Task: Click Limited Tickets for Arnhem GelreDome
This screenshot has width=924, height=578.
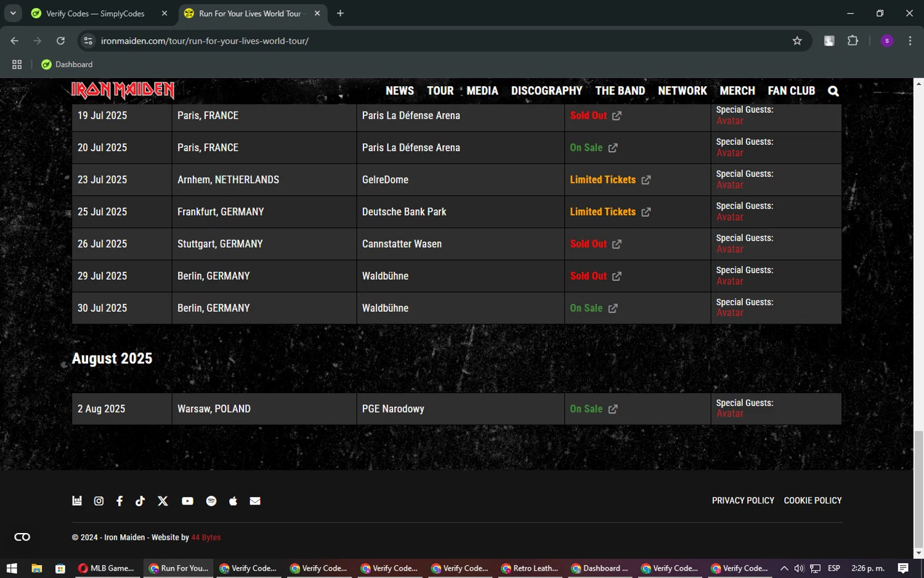Action: tap(603, 180)
